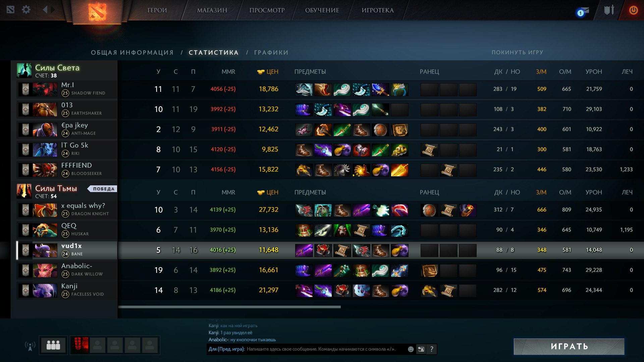
Task: Toggle the voice broadcast antenna icon
Action: click(x=30, y=346)
